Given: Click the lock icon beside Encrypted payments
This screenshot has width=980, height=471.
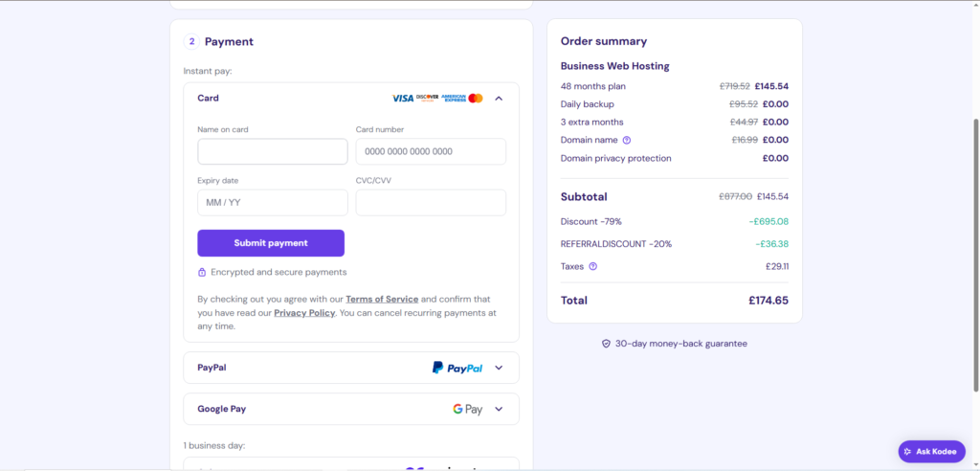Looking at the screenshot, I should pos(202,272).
